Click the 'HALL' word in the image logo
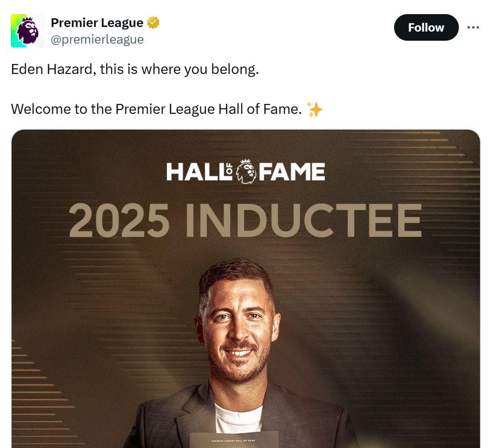The image size is (490, 448). tap(195, 171)
